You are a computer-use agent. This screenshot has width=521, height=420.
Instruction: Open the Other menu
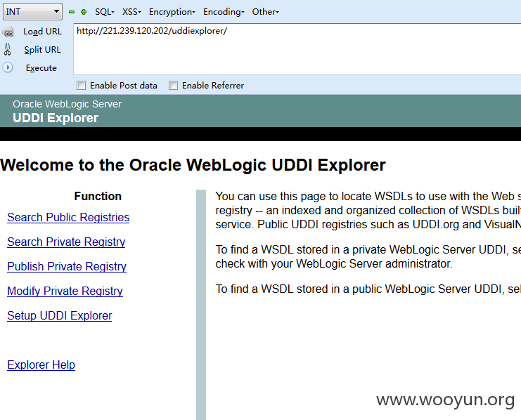coord(265,12)
